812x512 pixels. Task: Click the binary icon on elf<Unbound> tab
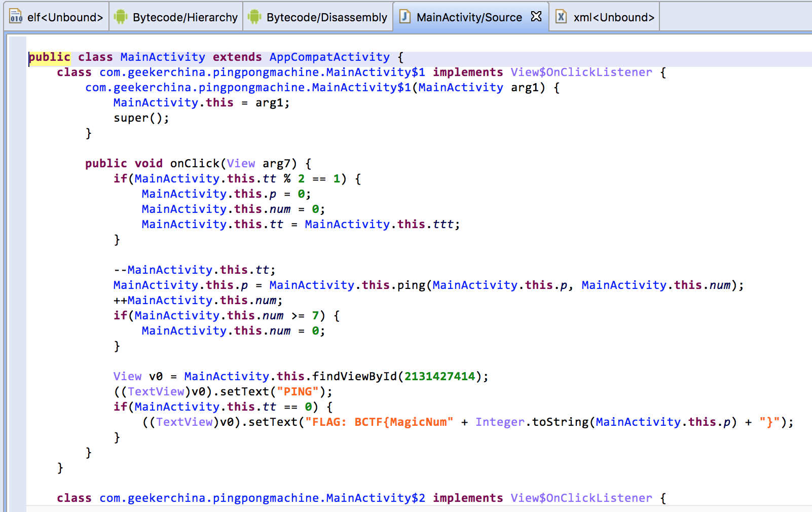pyautogui.click(x=16, y=17)
